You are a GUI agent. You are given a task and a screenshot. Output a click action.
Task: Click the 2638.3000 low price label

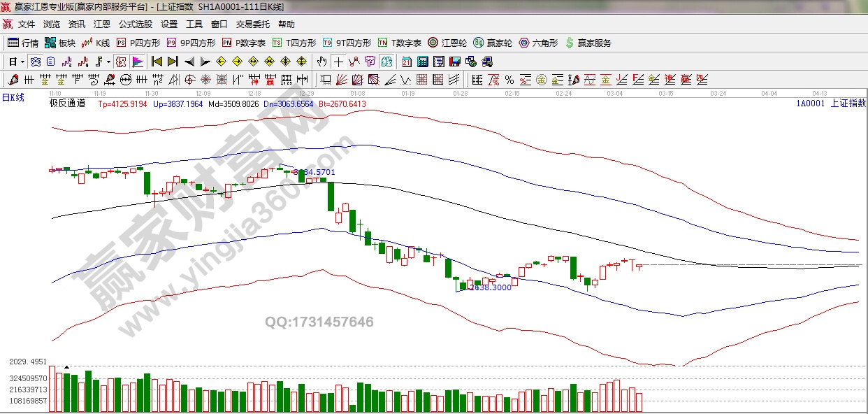(x=491, y=287)
